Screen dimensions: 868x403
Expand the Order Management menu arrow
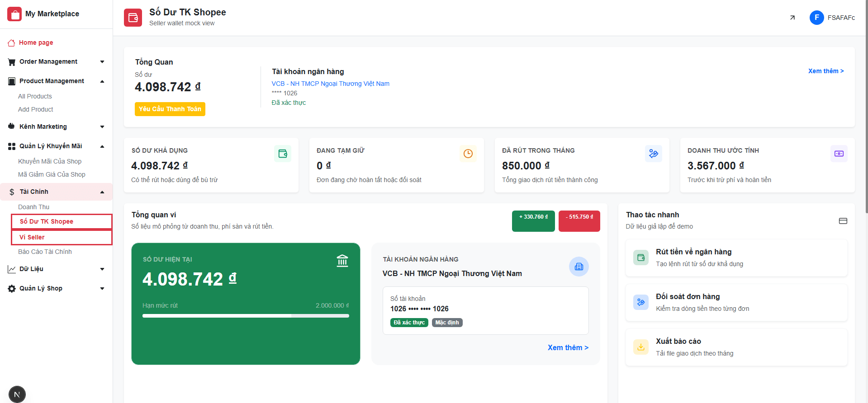[x=102, y=62]
